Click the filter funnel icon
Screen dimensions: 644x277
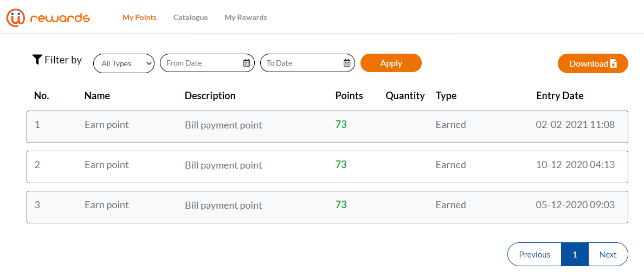pyautogui.click(x=37, y=60)
